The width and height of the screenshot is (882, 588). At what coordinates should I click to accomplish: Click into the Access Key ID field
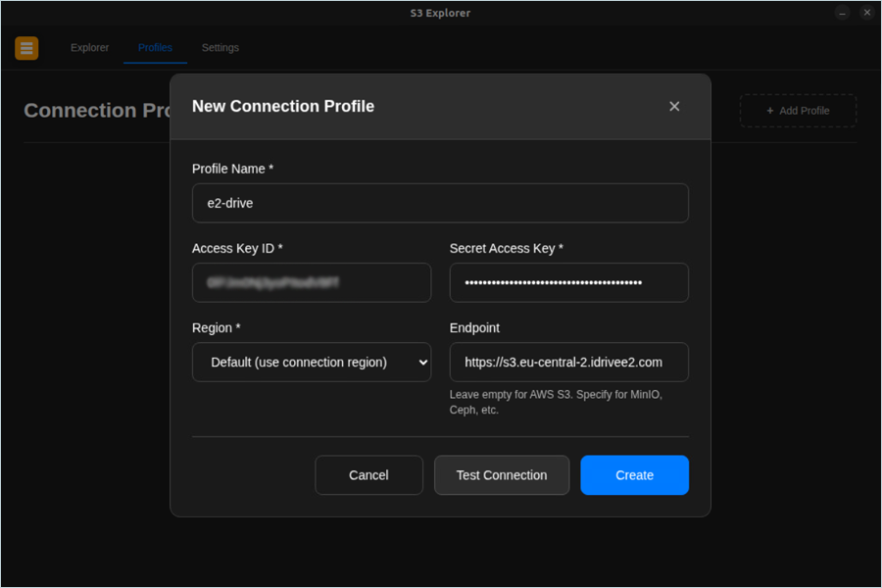(x=312, y=282)
